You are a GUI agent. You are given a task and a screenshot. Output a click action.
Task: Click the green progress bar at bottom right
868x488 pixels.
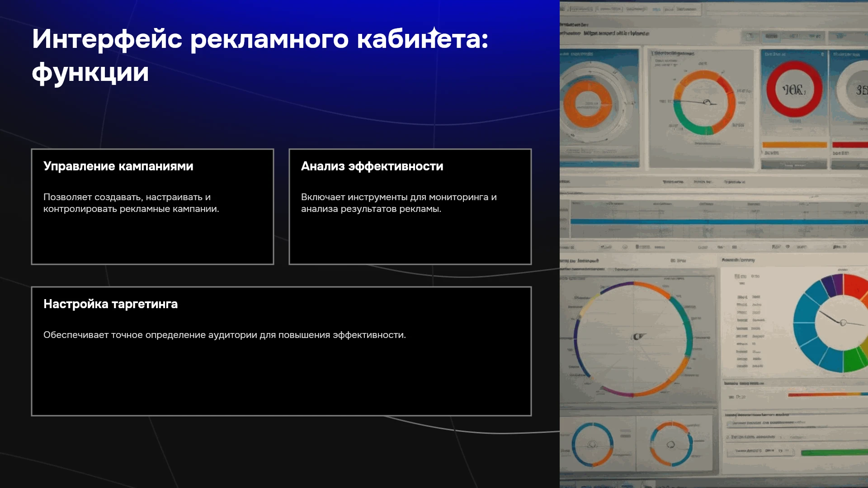(x=834, y=452)
